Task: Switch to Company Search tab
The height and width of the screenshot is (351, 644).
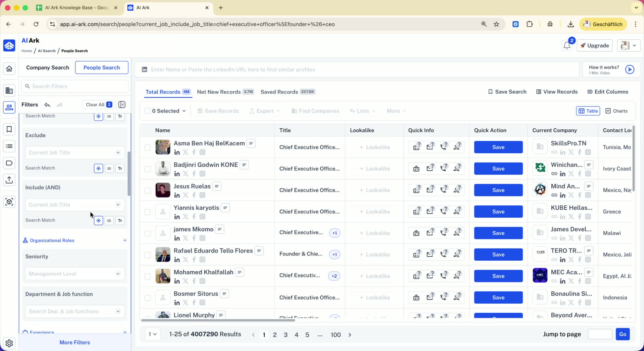Action: [x=47, y=68]
